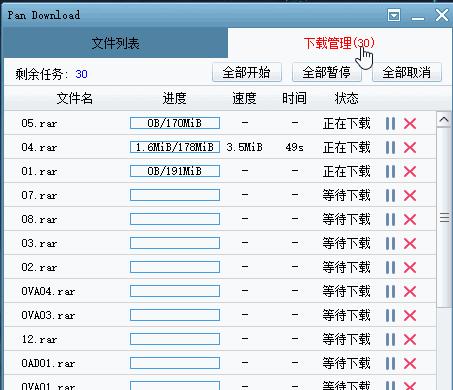Select the 08.rar file name
This screenshot has width=453, height=390.
point(39,220)
